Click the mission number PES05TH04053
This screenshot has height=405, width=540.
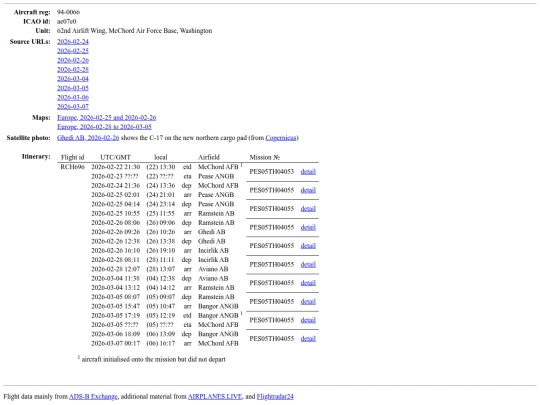click(x=272, y=172)
